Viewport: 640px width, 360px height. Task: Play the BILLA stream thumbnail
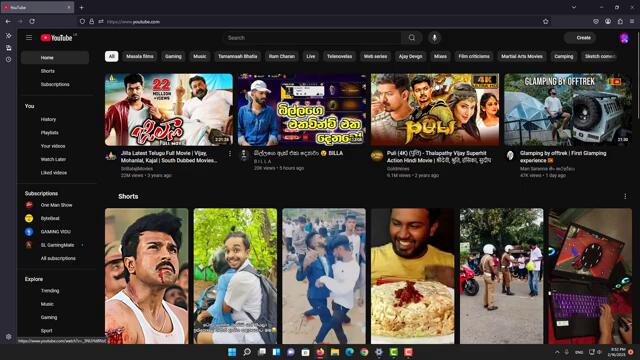(x=302, y=109)
